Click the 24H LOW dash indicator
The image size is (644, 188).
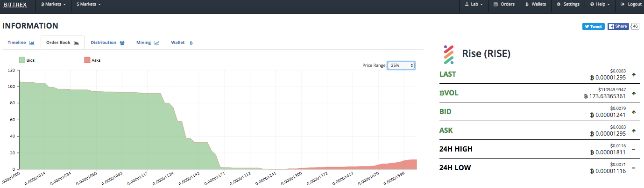634,168
